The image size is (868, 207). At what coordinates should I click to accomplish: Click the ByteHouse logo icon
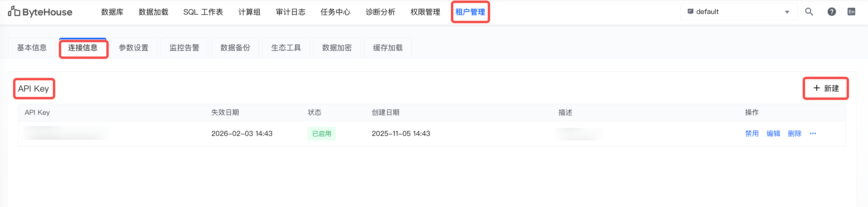14,12
